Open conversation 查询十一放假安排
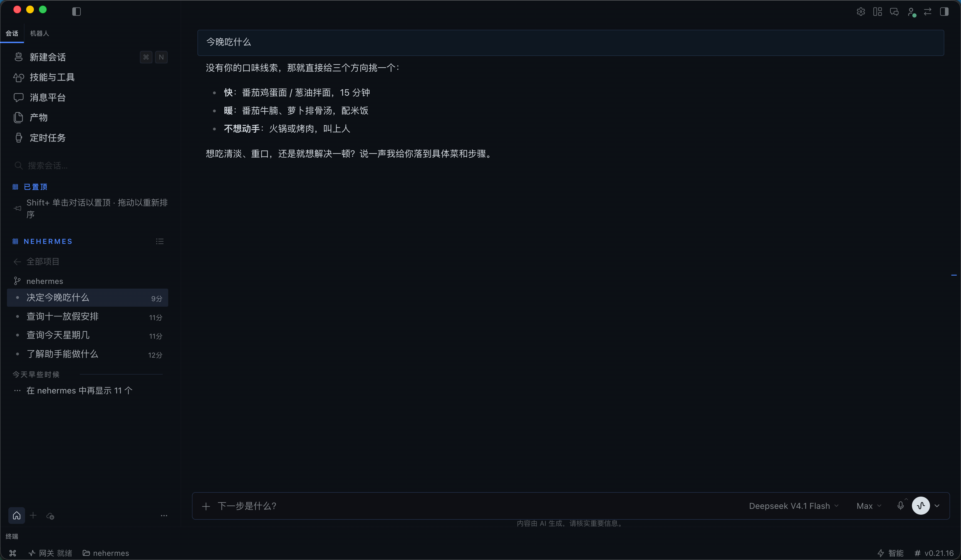The image size is (961, 560). (x=88, y=316)
